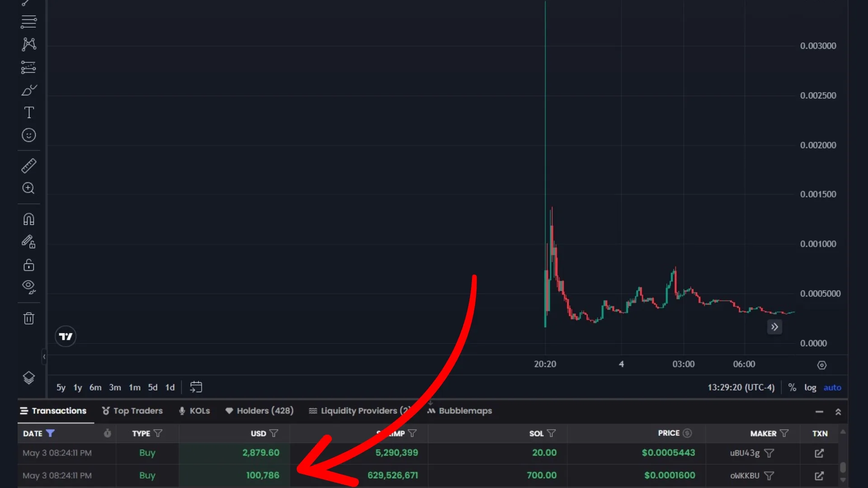Click time axis label 20:20
This screenshot has height=488, width=868.
[x=545, y=364]
